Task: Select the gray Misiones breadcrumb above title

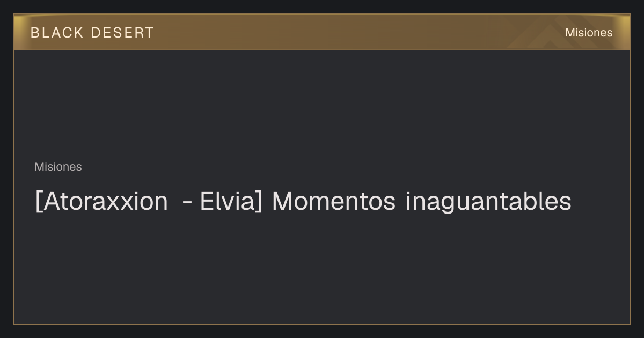Action: pyautogui.click(x=58, y=167)
